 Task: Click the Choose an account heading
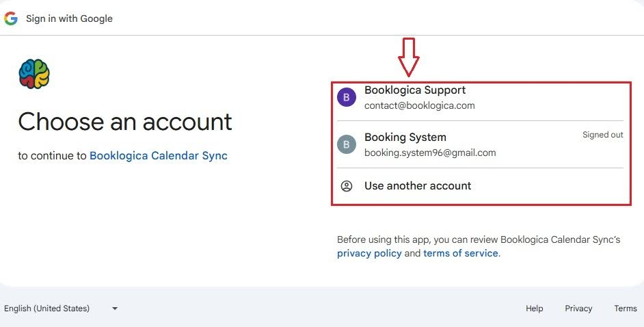coord(125,122)
